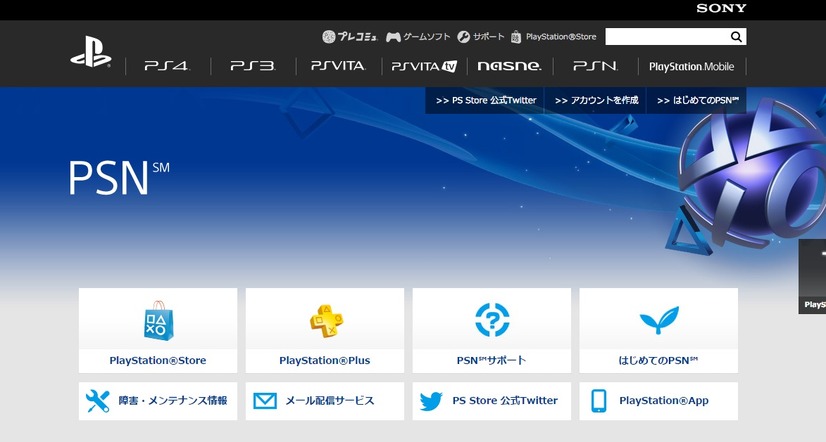Open the PS VITA TV navigation item
This screenshot has height=442, width=826.
(x=424, y=66)
